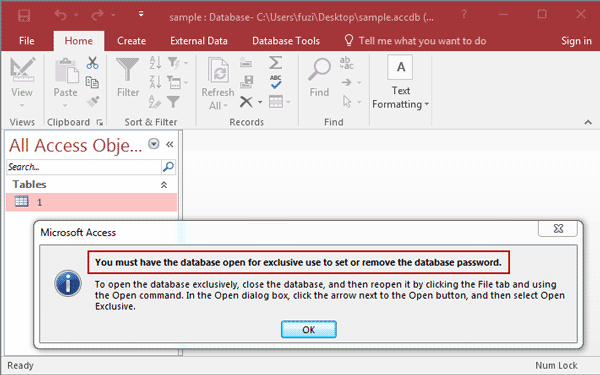Click Spelling ABC check icon

(276, 82)
